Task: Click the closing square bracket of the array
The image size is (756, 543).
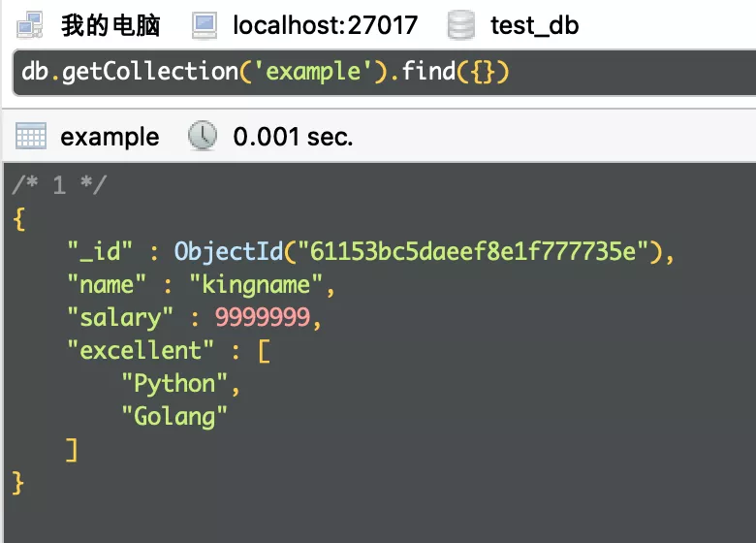Action: coord(71,449)
